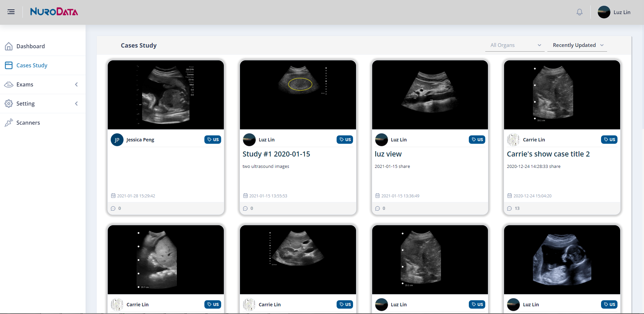
Task: Open the notifications bell
Action: click(580, 12)
